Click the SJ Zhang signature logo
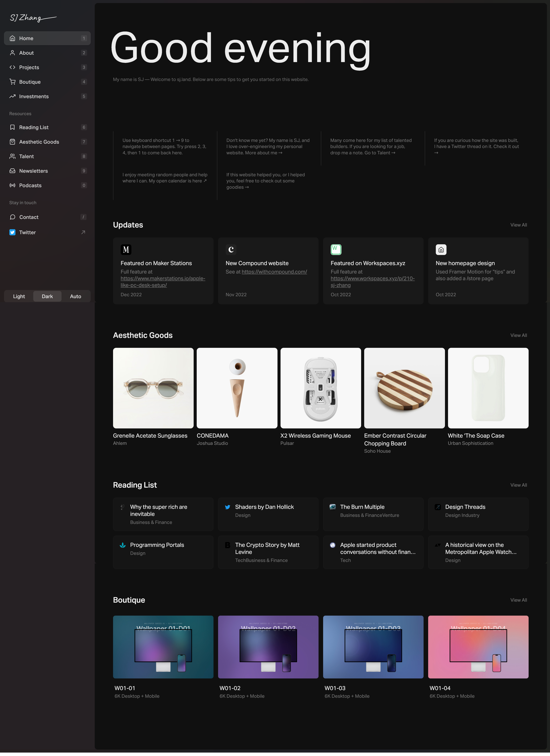 click(x=33, y=18)
